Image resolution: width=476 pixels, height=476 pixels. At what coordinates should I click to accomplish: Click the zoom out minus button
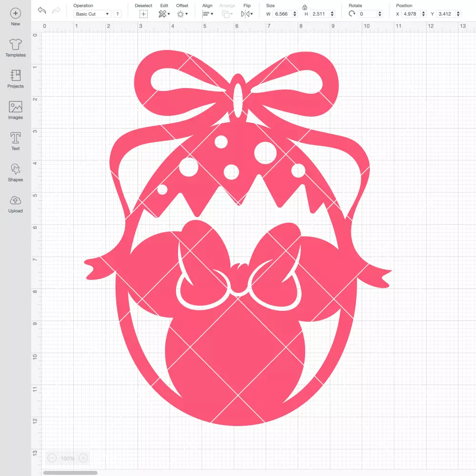pos(52,458)
